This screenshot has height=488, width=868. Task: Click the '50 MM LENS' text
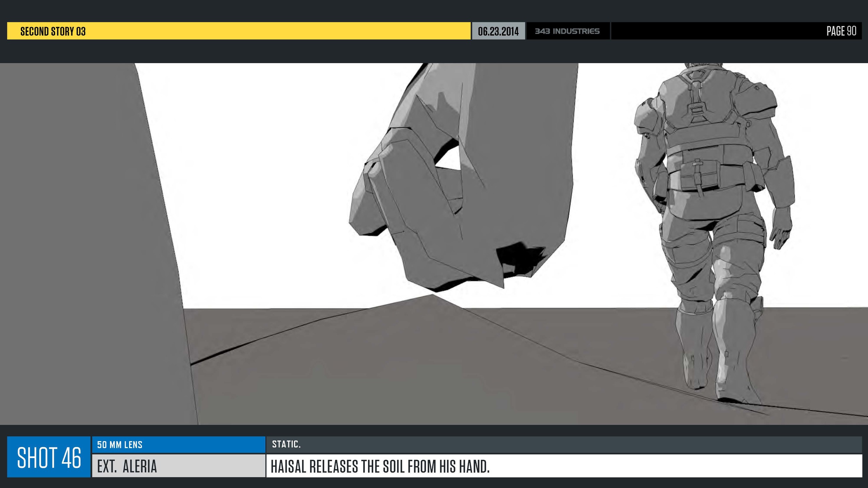click(120, 445)
